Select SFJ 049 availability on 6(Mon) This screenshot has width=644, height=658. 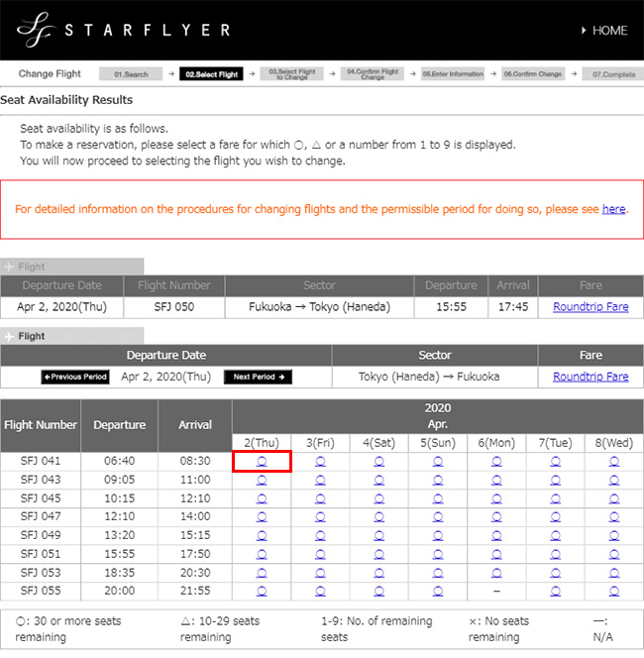coord(496,536)
